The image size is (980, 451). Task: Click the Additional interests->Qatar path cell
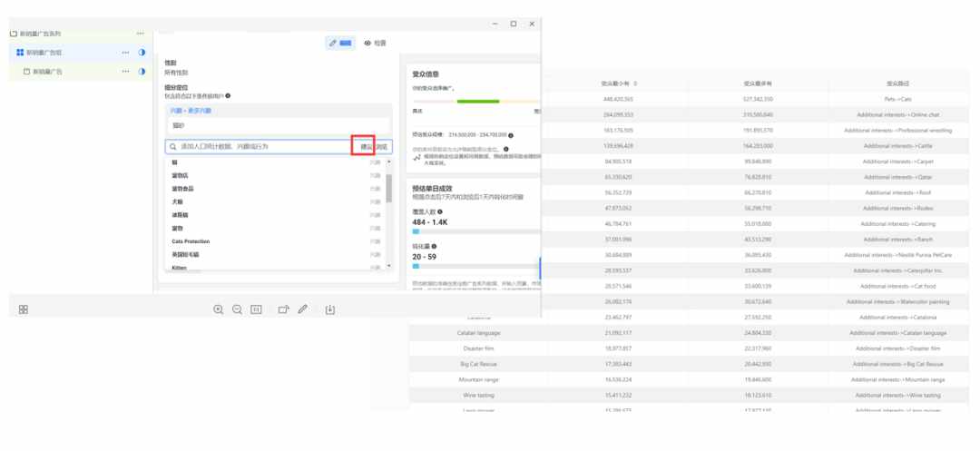pos(897,177)
